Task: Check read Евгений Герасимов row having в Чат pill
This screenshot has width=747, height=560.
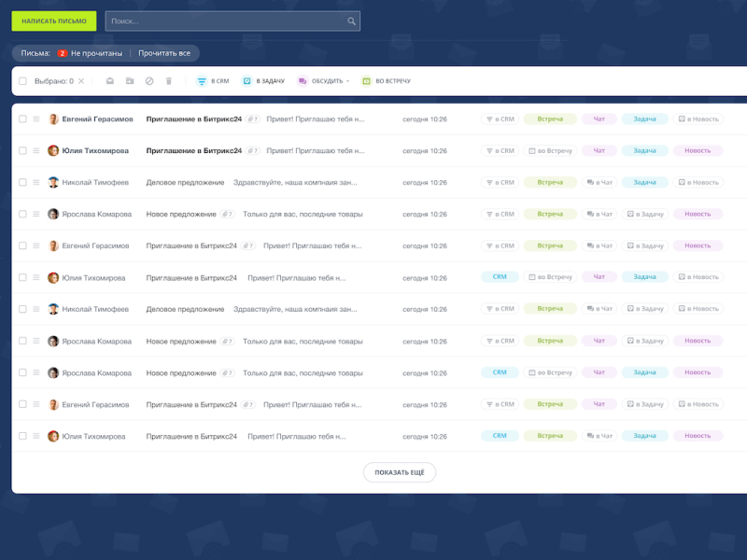Action: point(22,245)
